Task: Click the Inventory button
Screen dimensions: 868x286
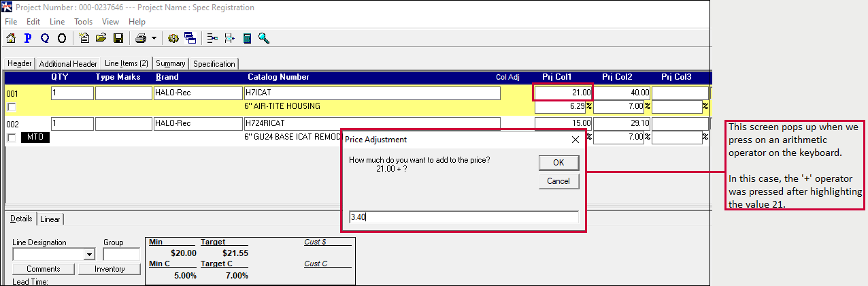Action: coord(110,269)
